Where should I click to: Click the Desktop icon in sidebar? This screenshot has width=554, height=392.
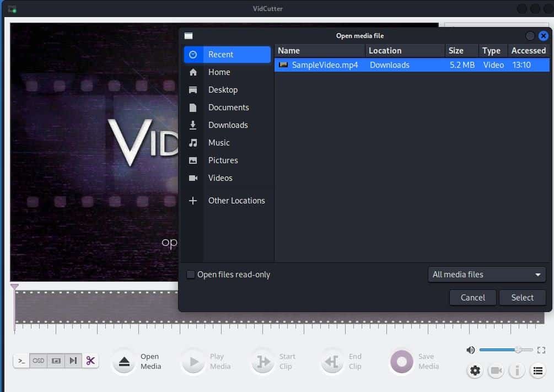[193, 90]
